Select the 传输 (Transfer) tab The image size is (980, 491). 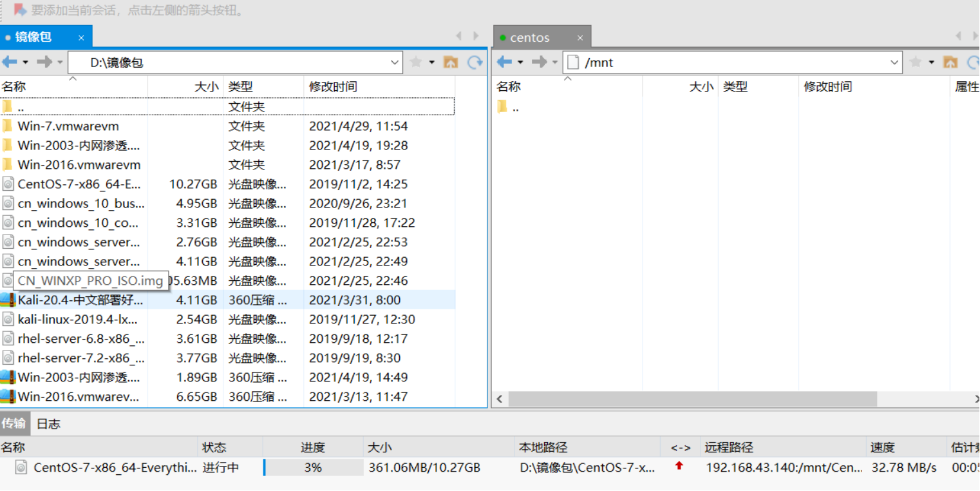[14, 423]
